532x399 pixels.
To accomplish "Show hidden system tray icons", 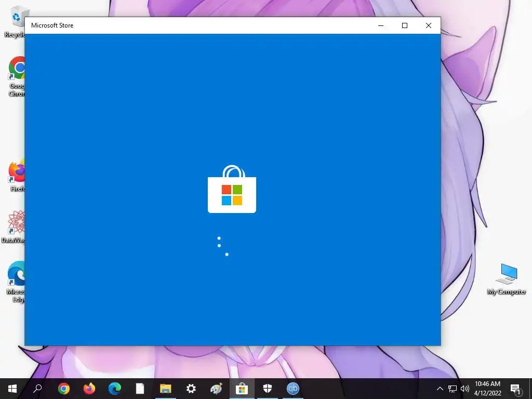I will (440, 389).
